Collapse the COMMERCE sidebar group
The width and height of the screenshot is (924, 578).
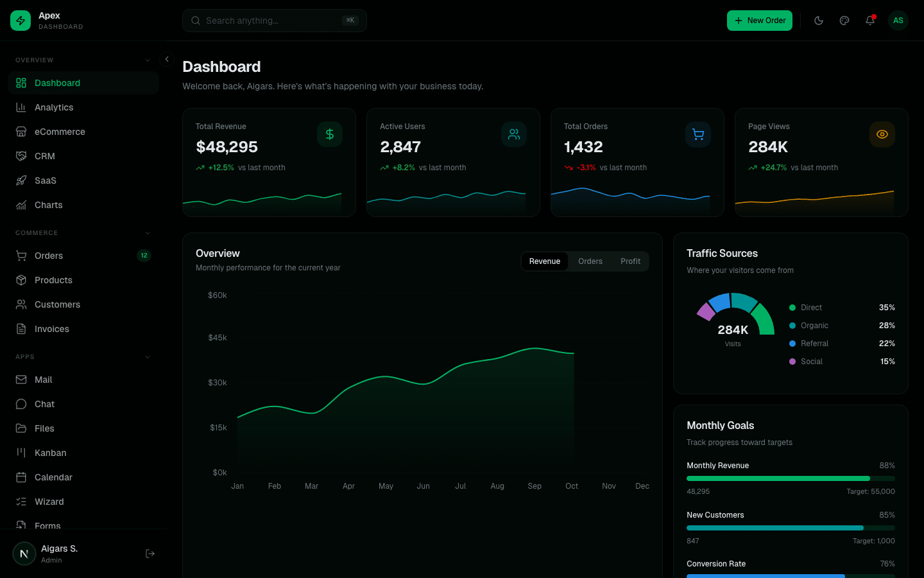(x=148, y=232)
